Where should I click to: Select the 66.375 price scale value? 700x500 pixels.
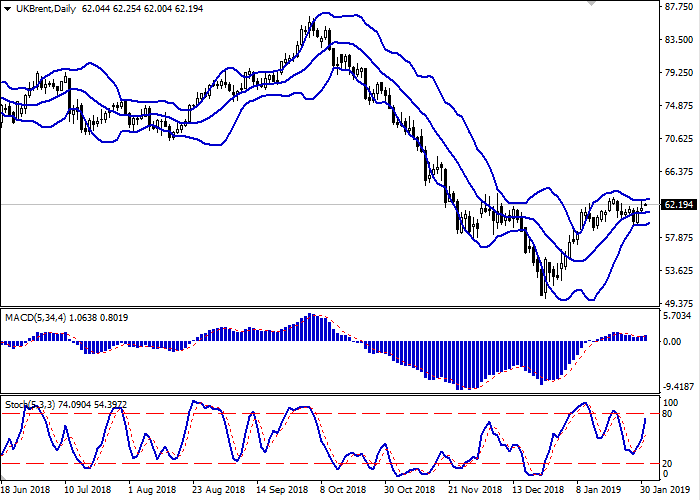pos(679,172)
